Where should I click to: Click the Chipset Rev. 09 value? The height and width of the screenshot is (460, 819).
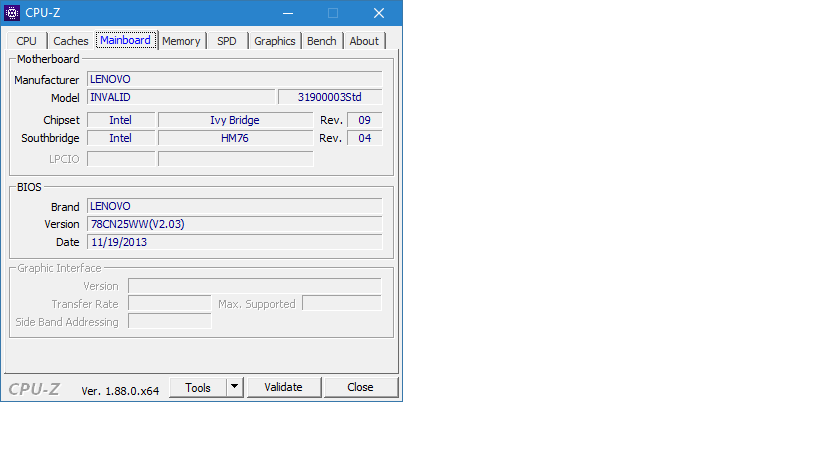pos(365,120)
